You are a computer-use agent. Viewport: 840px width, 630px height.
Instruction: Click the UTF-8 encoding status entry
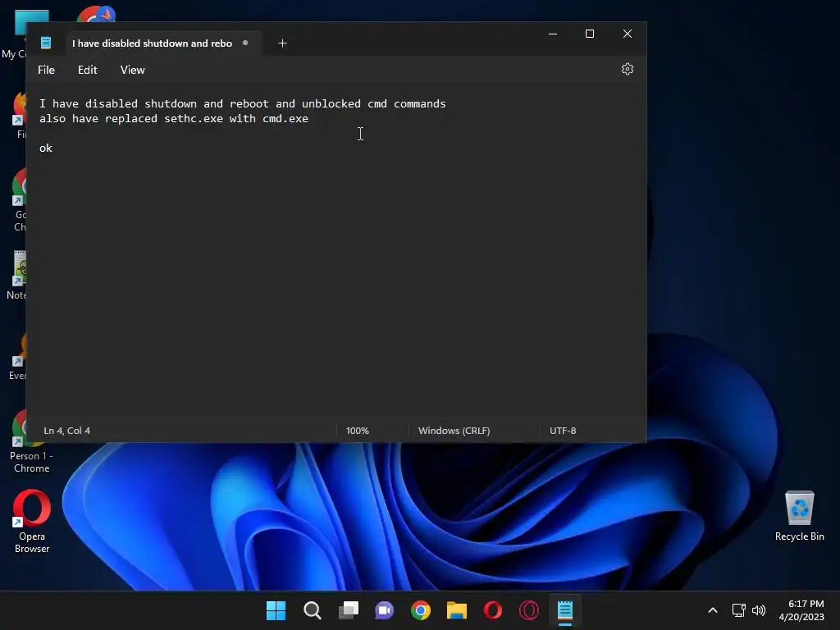point(563,431)
